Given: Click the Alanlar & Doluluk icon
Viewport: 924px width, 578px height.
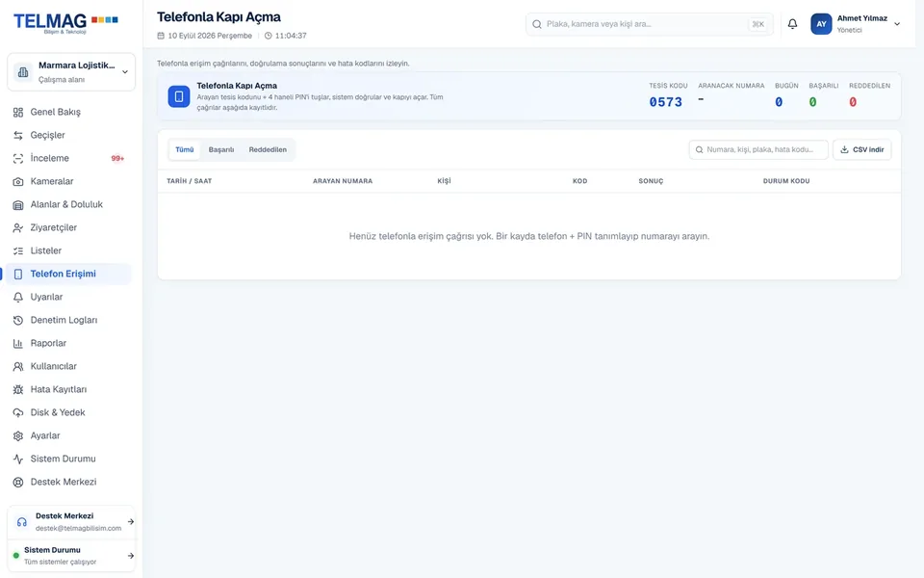Looking at the screenshot, I should [x=18, y=204].
